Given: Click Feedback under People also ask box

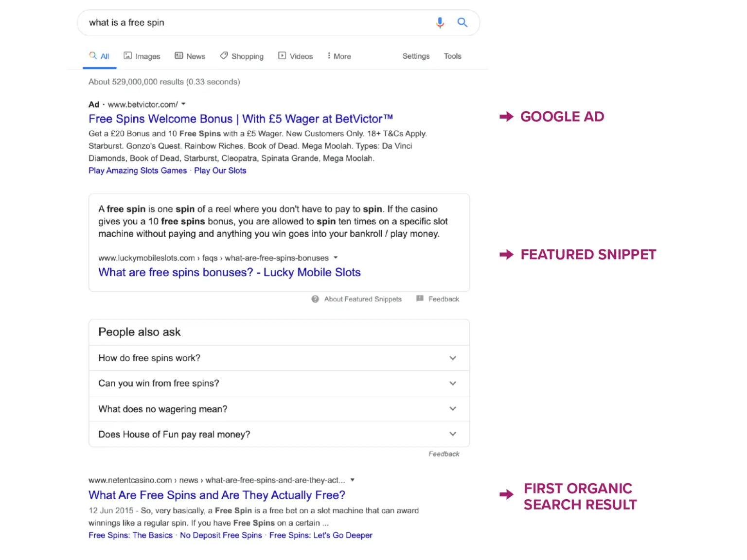Looking at the screenshot, I should tap(444, 454).
